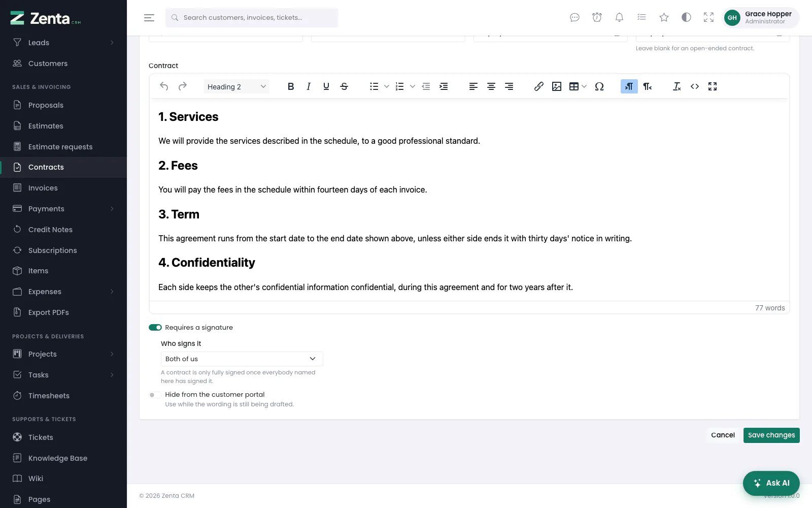The height and width of the screenshot is (508, 812).
Task: Toggle dark mode contrast icon
Action: point(686,17)
